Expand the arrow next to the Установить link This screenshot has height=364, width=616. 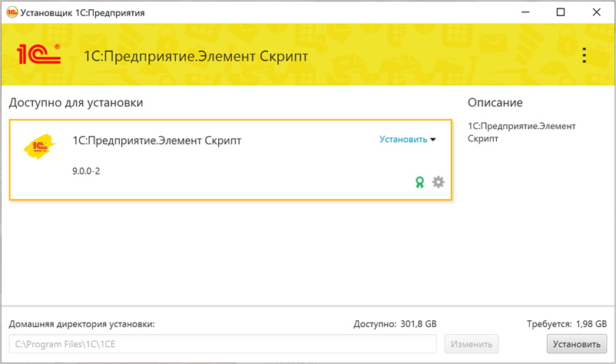point(433,140)
